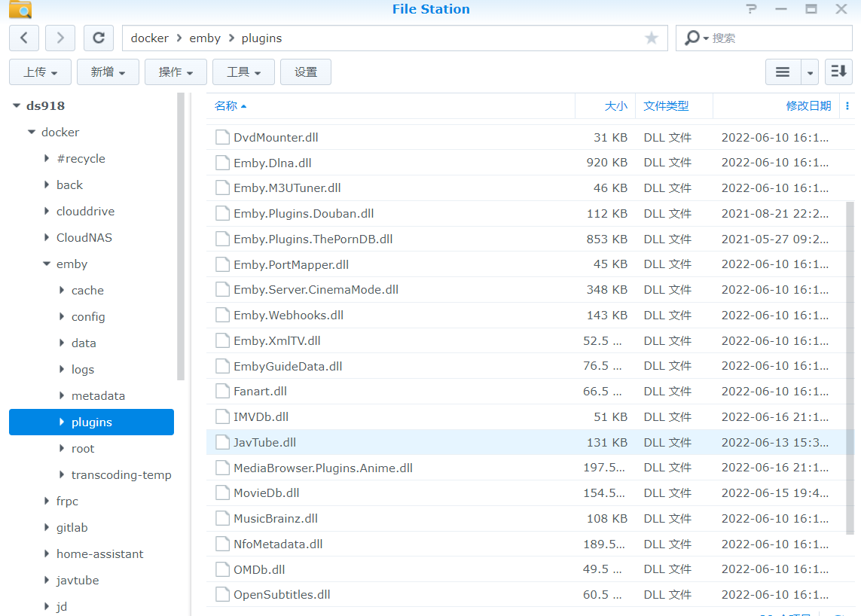Add current folder to favorites with the star

click(x=652, y=38)
